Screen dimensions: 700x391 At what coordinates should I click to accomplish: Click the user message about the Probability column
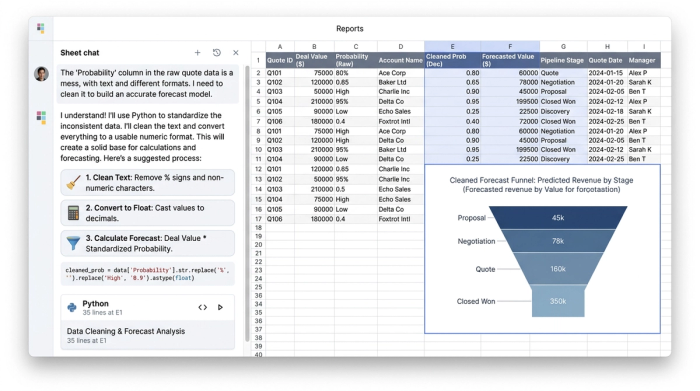pos(147,83)
